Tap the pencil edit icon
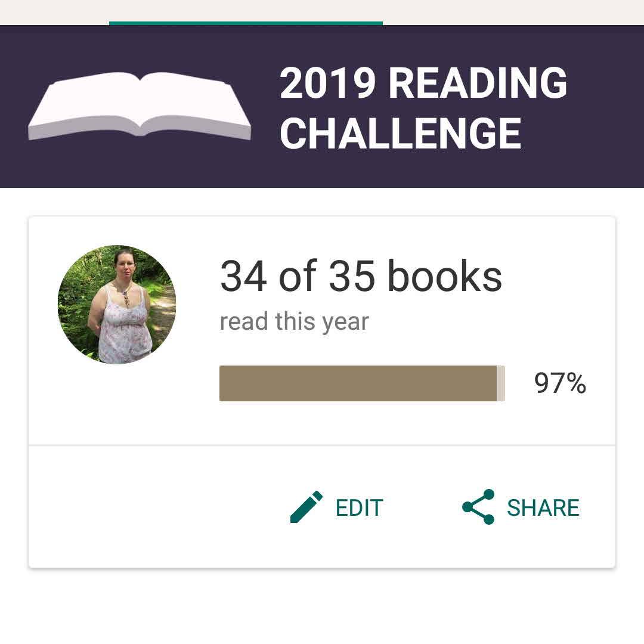644x644 pixels. coord(306,507)
